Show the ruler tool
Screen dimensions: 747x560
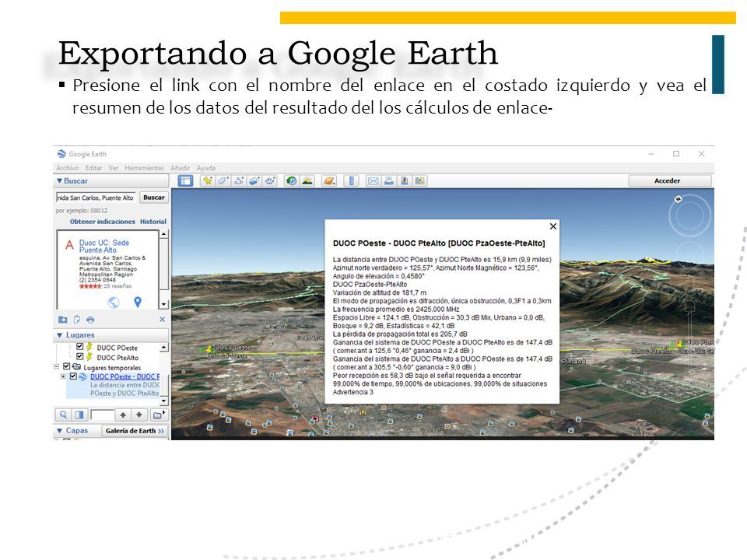point(351,181)
